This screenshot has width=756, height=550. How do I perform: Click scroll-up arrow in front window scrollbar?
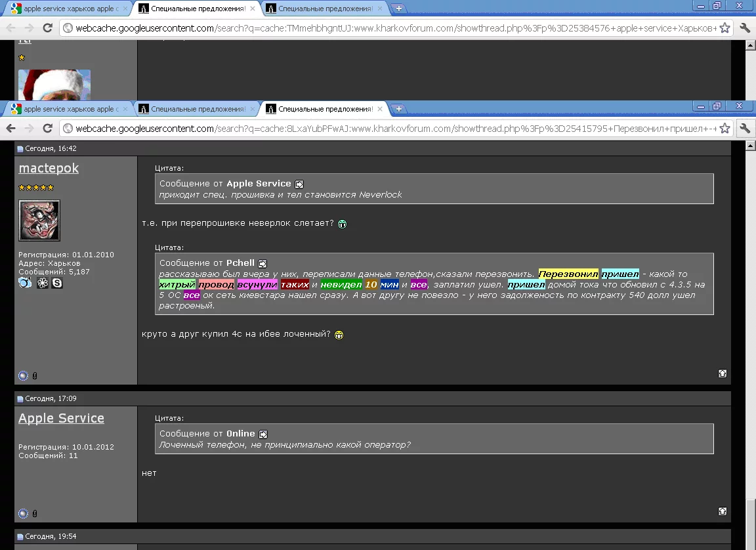pos(750,145)
